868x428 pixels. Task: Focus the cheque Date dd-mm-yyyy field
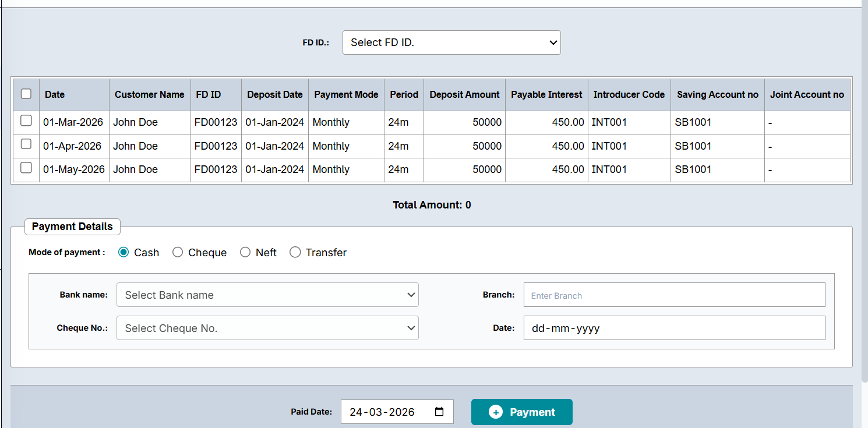(x=674, y=328)
